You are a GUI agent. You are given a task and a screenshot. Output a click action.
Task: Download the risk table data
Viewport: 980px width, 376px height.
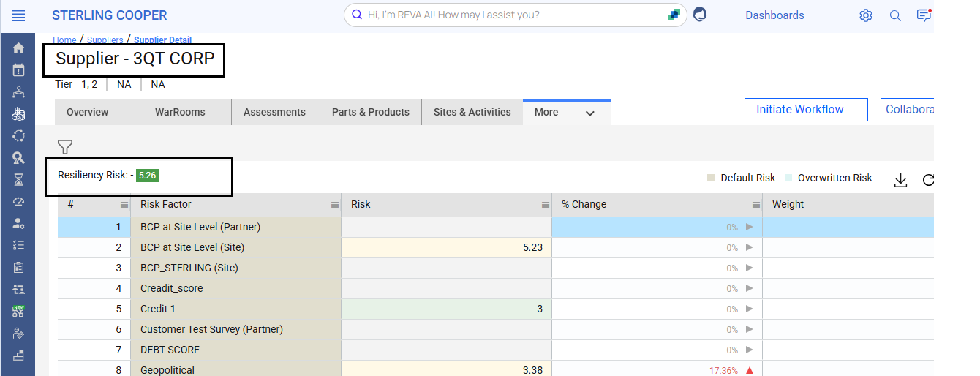900,179
